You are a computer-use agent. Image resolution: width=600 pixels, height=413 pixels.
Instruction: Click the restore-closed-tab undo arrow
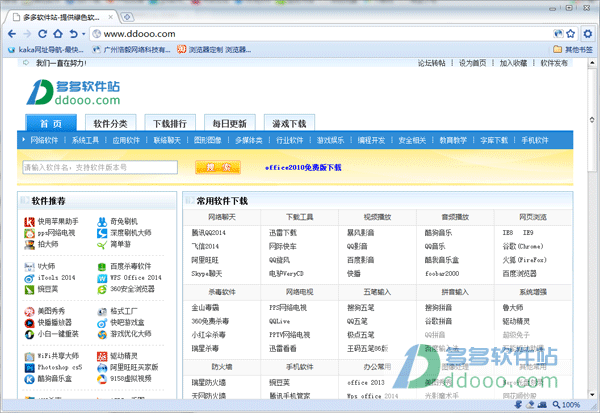tap(73, 34)
